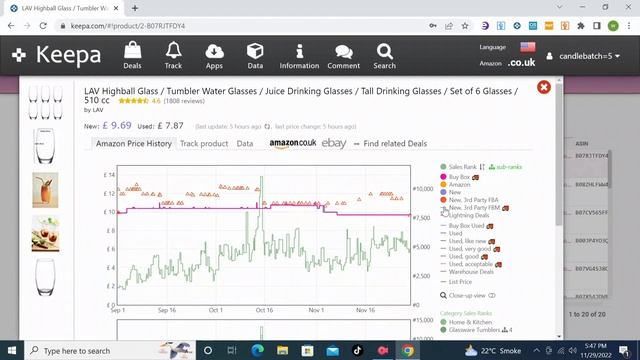Open the Apps download icon

pyautogui.click(x=214, y=55)
